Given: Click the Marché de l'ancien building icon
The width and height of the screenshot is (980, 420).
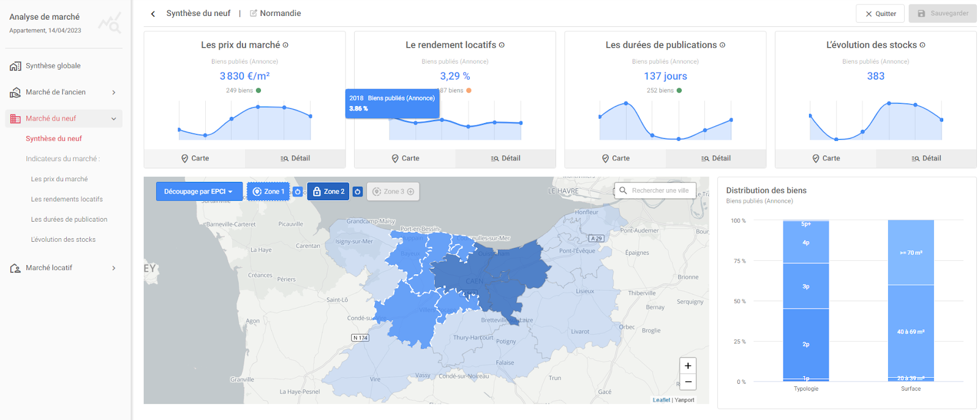Looking at the screenshot, I should tap(15, 92).
